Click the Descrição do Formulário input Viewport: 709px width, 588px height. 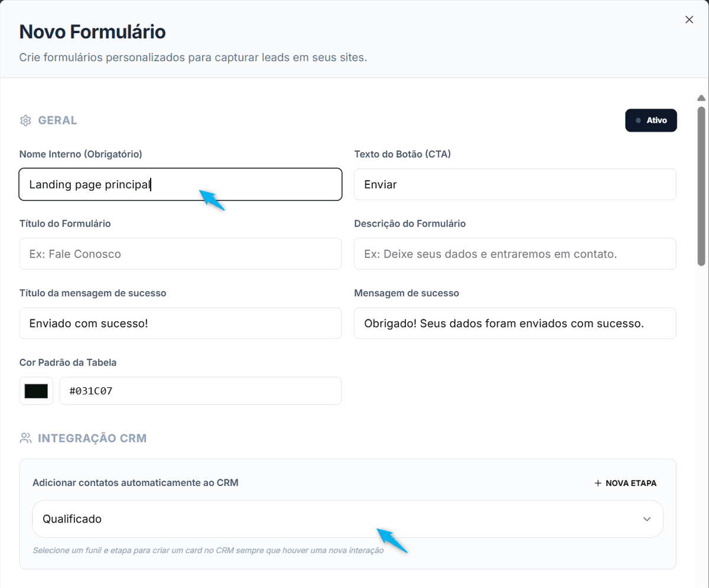[x=515, y=254]
